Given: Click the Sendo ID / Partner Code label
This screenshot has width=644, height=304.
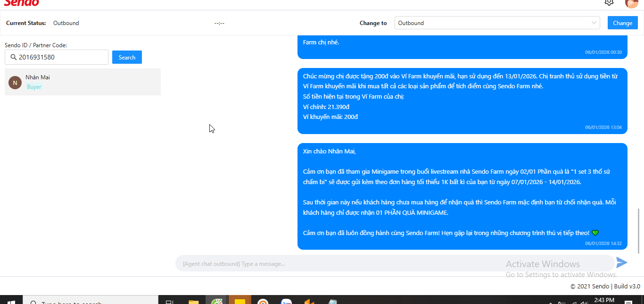Looking at the screenshot, I should point(36,45).
